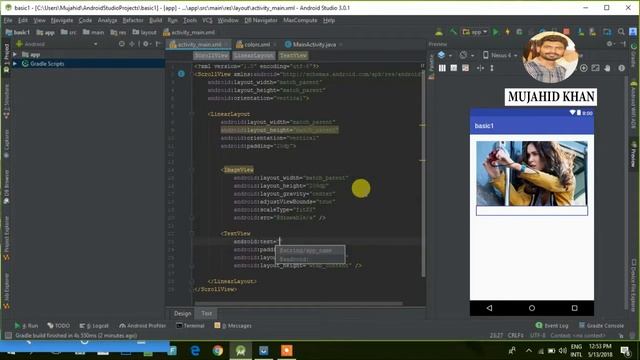The width and height of the screenshot is (640, 360).
Task: Open the orientation dropdown in Preview toolbar
Action: pos(467,55)
